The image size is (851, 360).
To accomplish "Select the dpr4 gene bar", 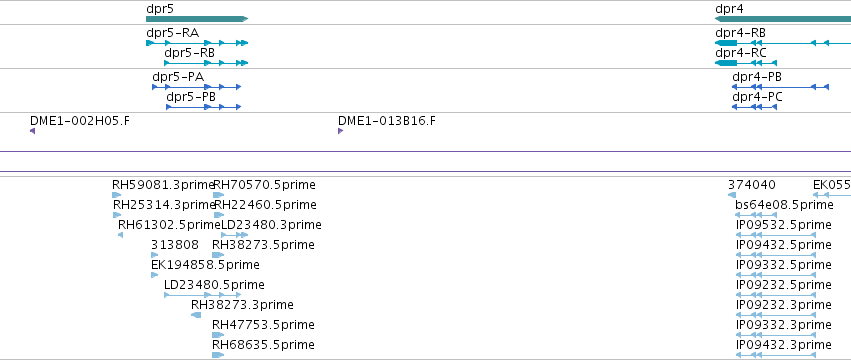I will point(783,19).
